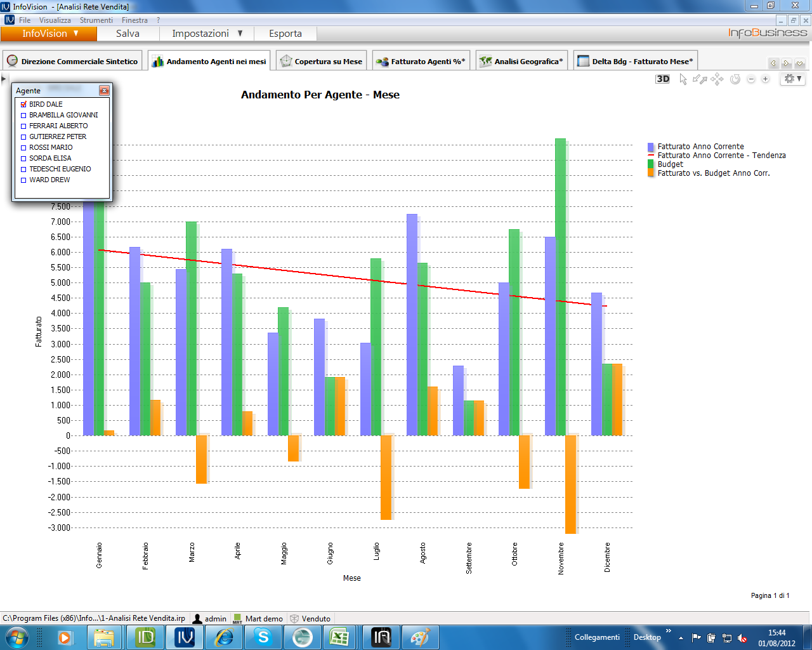Check the GUTIERREZ PETER agent
Image resolution: width=812 pixels, height=650 pixels.
[x=23, y=136]
